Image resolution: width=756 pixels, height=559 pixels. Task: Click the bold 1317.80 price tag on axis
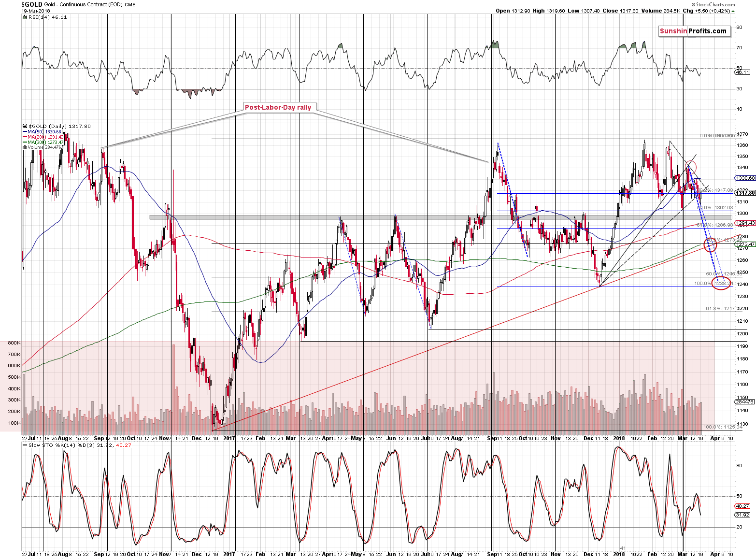[x=744, y=193]
